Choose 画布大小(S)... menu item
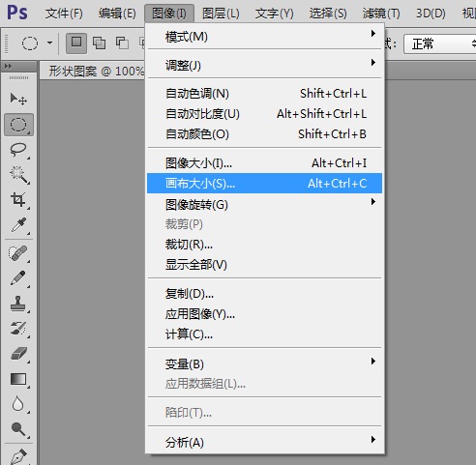This screenshot has width=476, height=465. click(264, 184)
